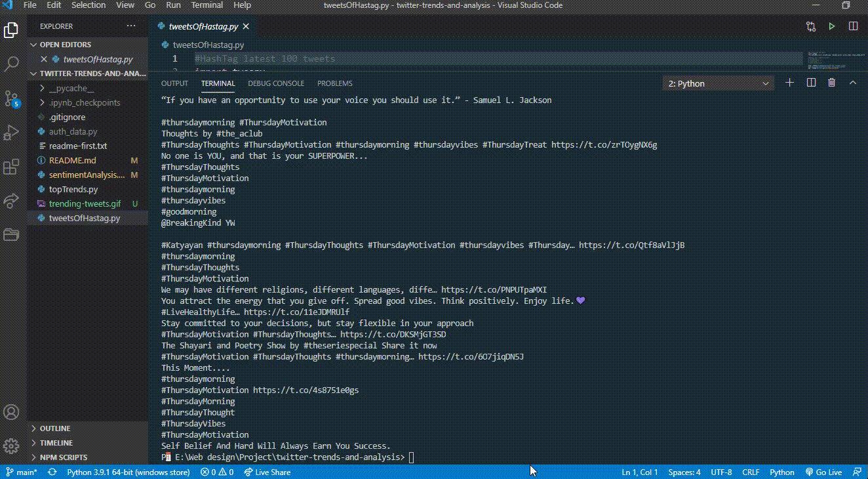Open the compare changes icon in editor toolbar
This screenshot has width=868, height=479.
(811, 26)
